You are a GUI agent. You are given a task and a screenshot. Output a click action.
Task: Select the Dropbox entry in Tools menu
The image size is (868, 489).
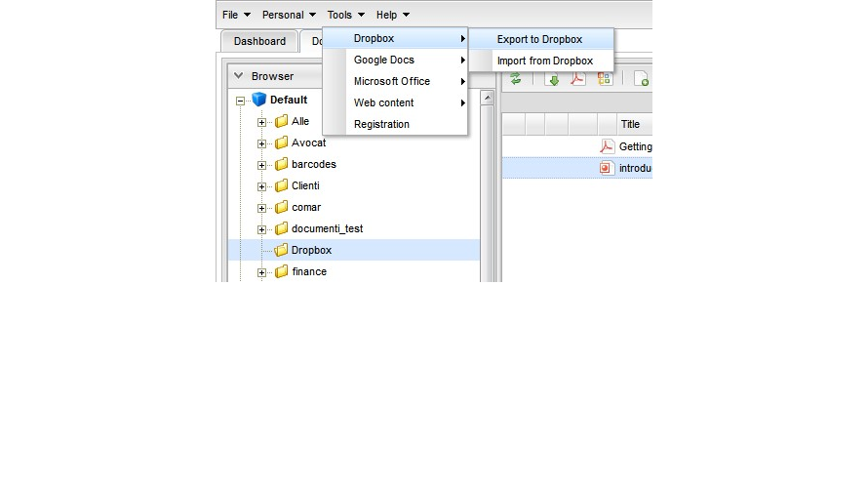point(395,38)
